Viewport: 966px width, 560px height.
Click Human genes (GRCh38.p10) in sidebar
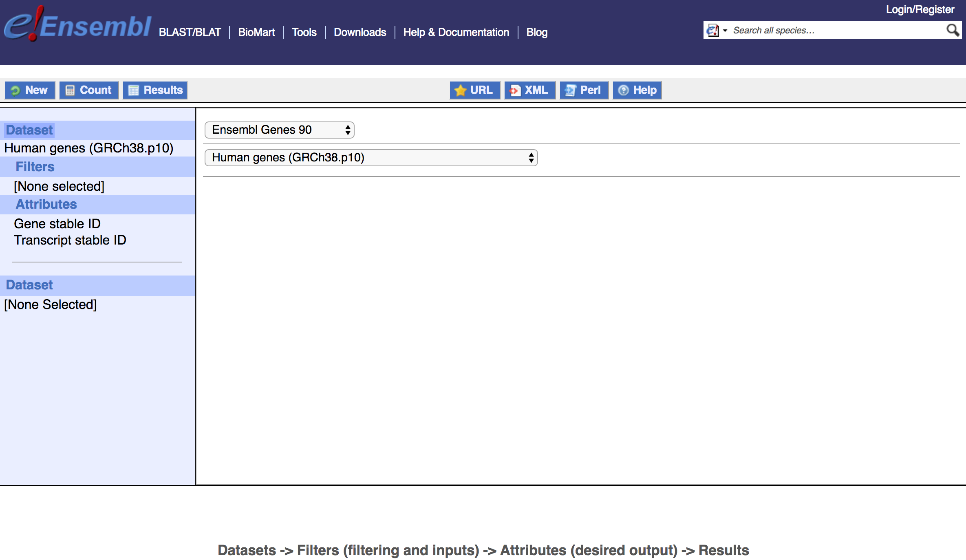(x=89, y=148)
